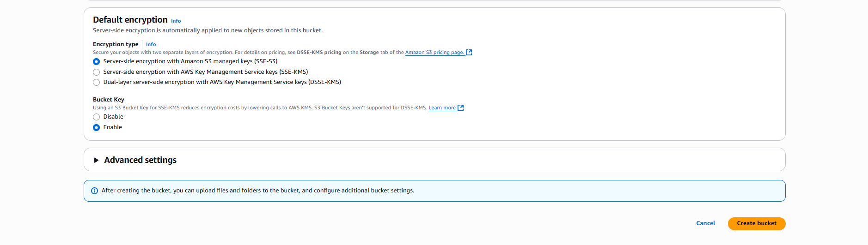
Task: Click the Info link next to Encryption type
Action: [151, 45]
